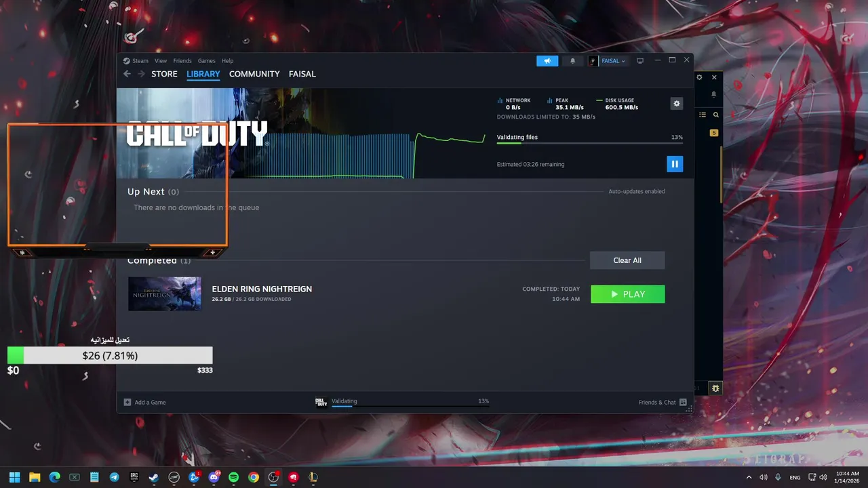Screen dimensions: 868x488
Task: Open Steam notifications bell
Action: pos(572,61)
